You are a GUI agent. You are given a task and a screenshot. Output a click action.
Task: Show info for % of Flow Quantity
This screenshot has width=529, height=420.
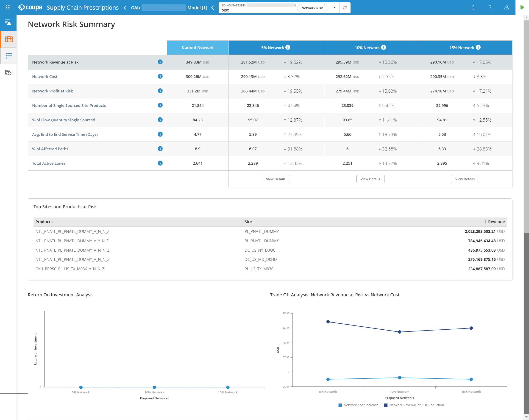tap(160, 120)
